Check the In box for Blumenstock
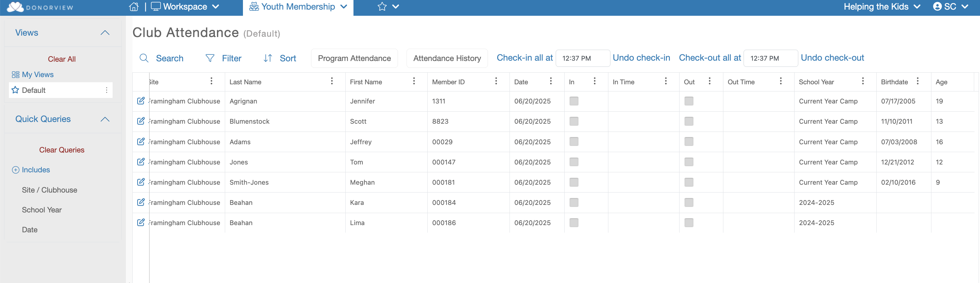 click(x=574, y=121)
